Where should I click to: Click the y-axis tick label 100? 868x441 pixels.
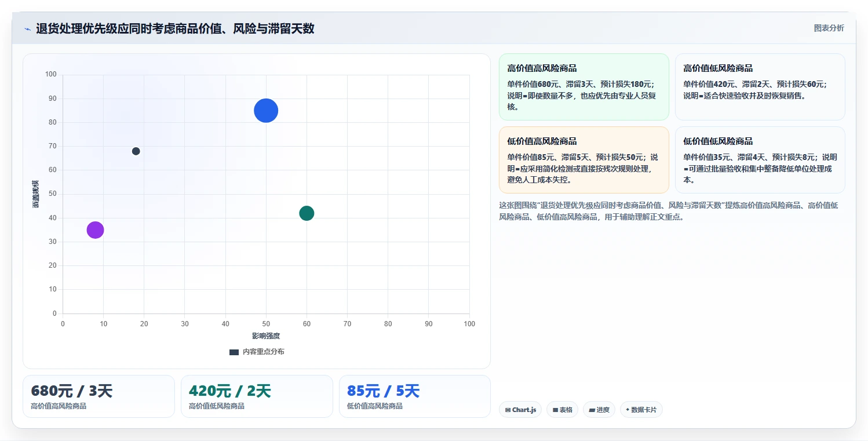[x=51, y=74]
